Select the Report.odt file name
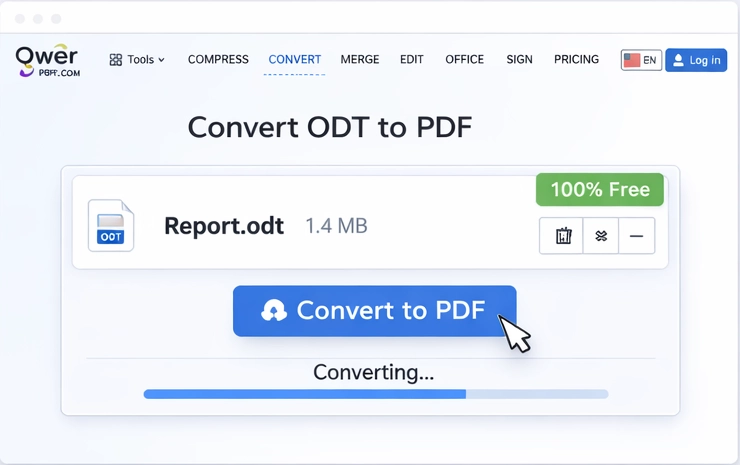The image size is (740, 465). click(x=224, y=226)
